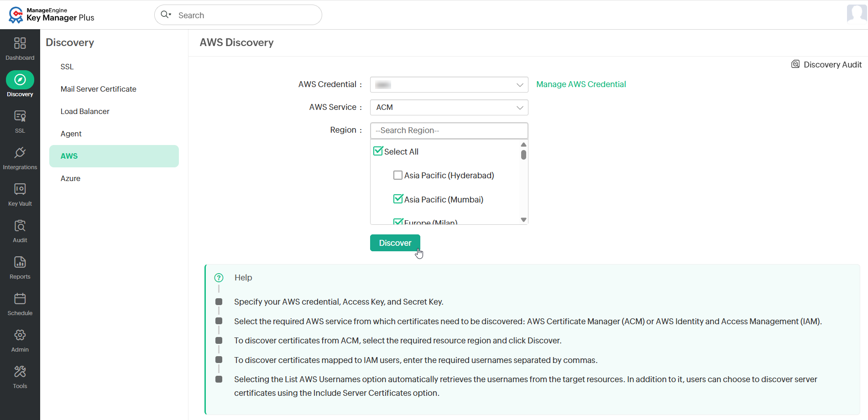
Task: Click the 'AWS Service :' field label
Action: tap(335, 107)
